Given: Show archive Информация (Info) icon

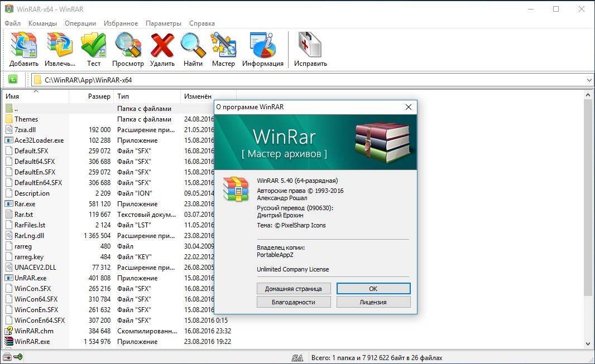Looking at the screenshot, I should click(262, 45).
